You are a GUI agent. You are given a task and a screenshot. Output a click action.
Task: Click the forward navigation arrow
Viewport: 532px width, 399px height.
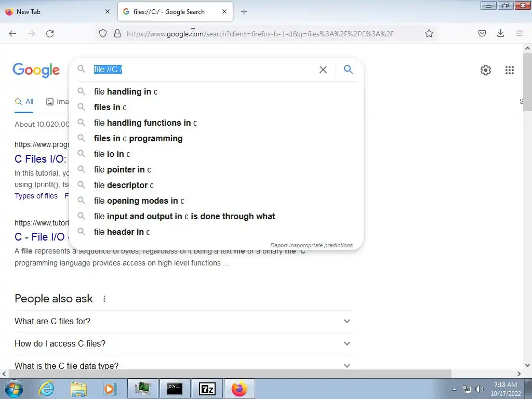tap(31, 34)
